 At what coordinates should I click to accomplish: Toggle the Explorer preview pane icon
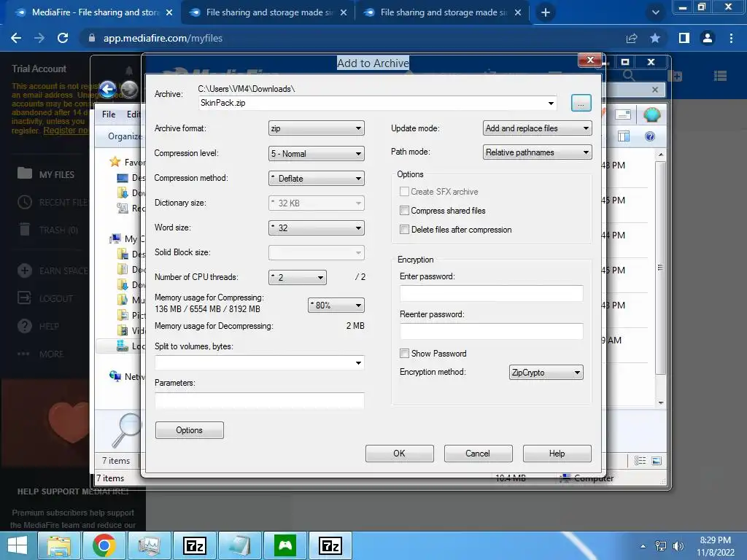623,136
